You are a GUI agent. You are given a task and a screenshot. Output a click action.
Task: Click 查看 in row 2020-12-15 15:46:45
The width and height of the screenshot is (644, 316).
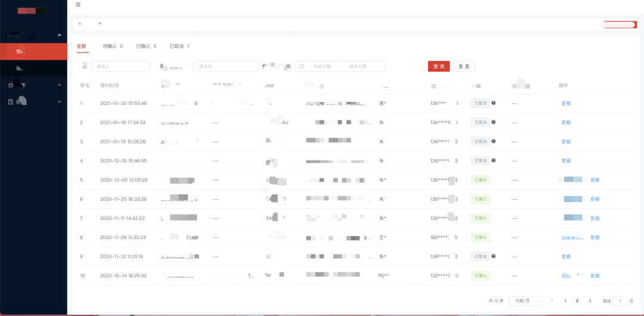566,160
